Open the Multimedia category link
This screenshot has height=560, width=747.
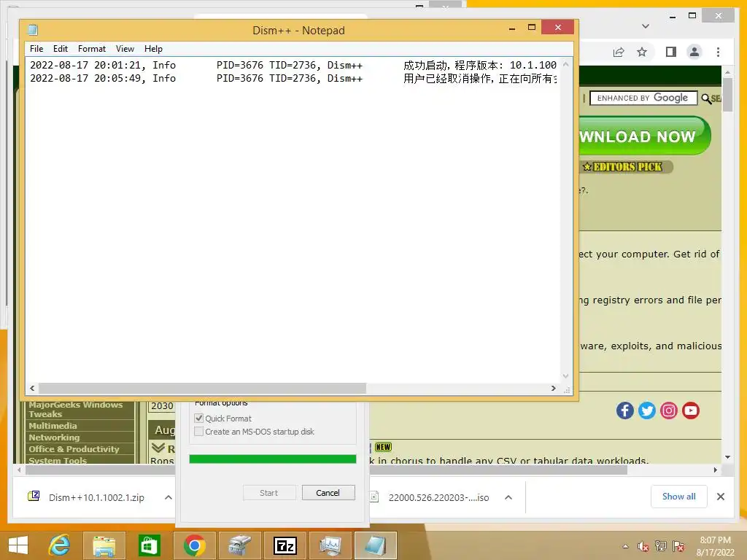point(53,426)
